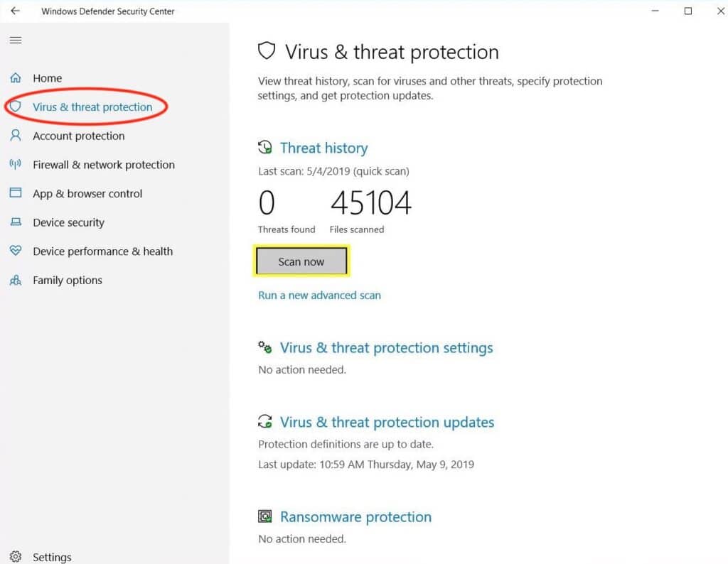This screenshot has height=564, width=728.
Task: Toggle the hamburger navigation menu
Action: click(16, 40)
